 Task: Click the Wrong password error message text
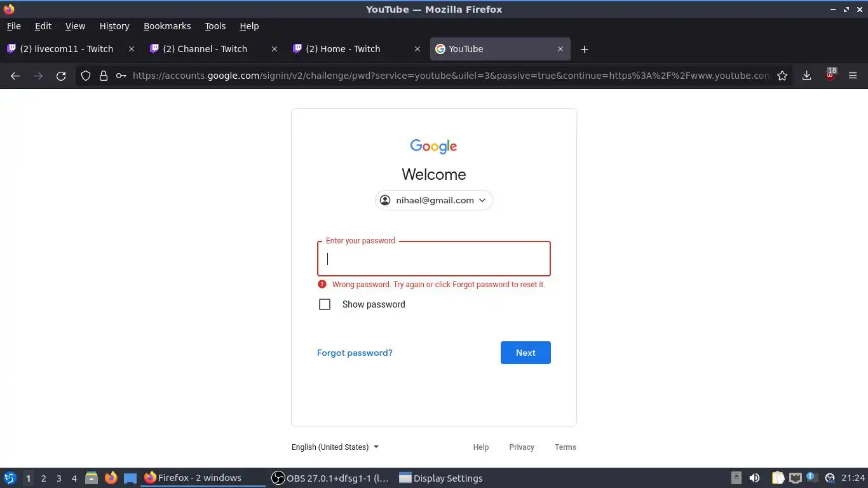(438, 285)
